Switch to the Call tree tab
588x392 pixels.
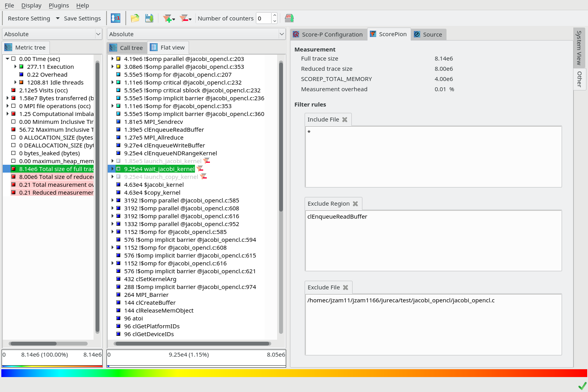coord(127,48)
